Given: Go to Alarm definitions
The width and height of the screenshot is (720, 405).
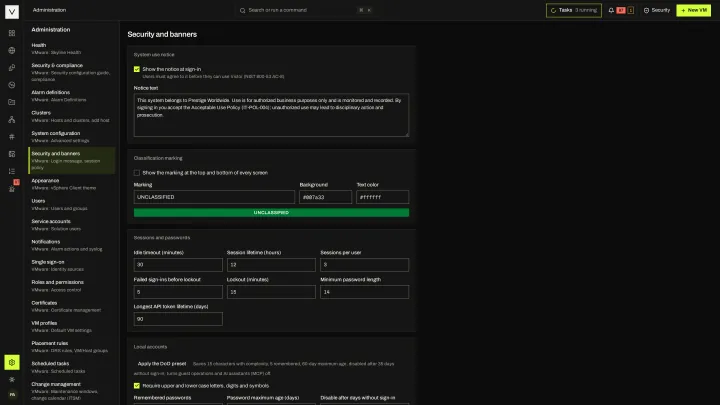Looking at the screenshot, I should coord(72,96).
